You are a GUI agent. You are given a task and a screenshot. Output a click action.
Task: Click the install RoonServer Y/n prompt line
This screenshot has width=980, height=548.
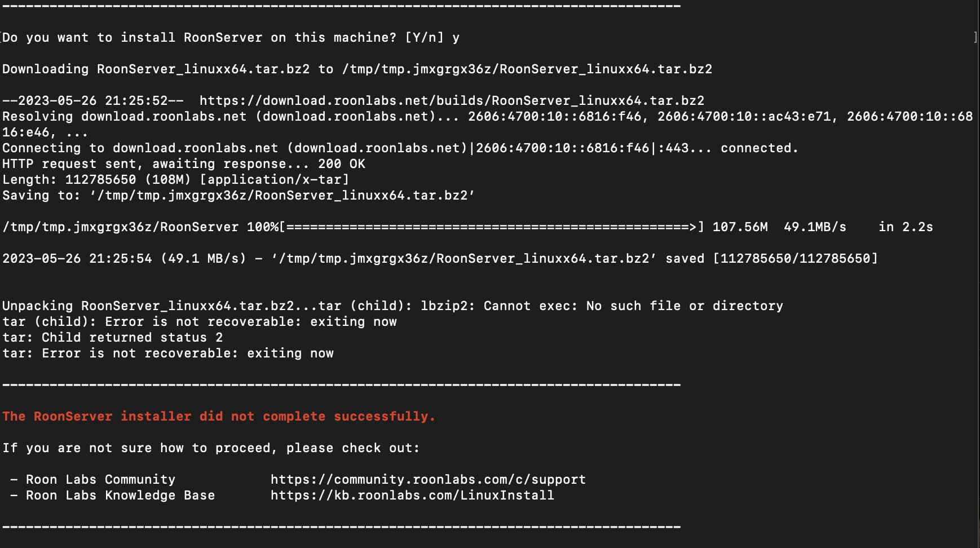click(x=231, y=38)
